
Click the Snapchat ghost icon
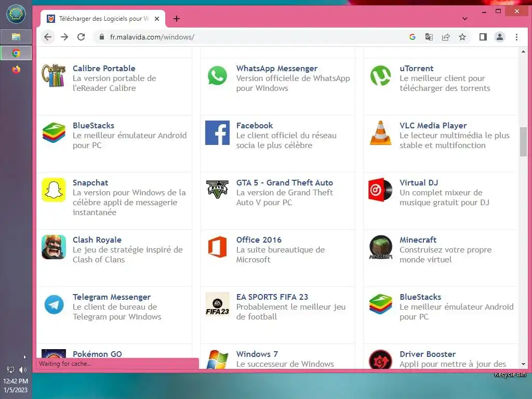[x=54, y=190]
